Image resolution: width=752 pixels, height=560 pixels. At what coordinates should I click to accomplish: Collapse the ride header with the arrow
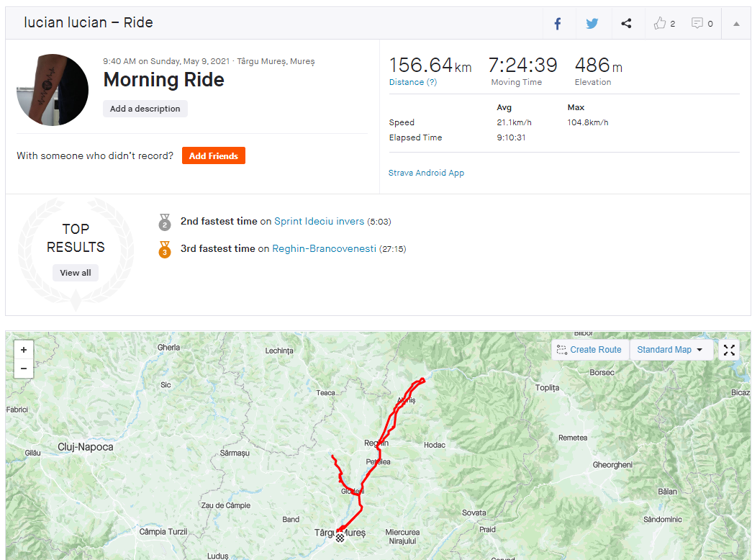click(736, 24)
